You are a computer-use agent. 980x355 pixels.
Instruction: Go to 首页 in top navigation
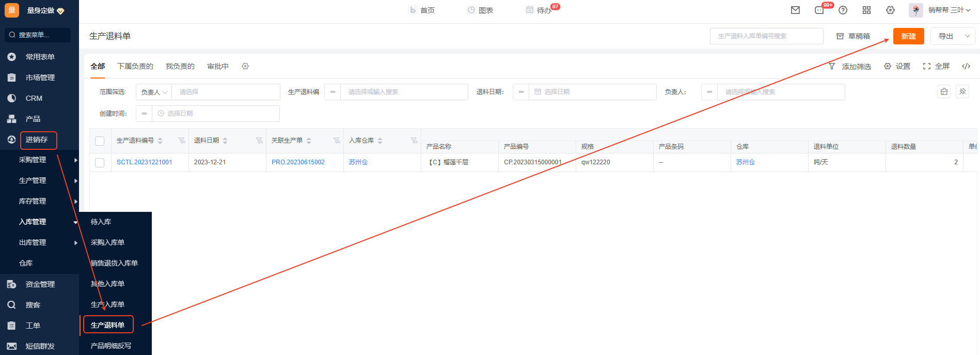[422, 10]
